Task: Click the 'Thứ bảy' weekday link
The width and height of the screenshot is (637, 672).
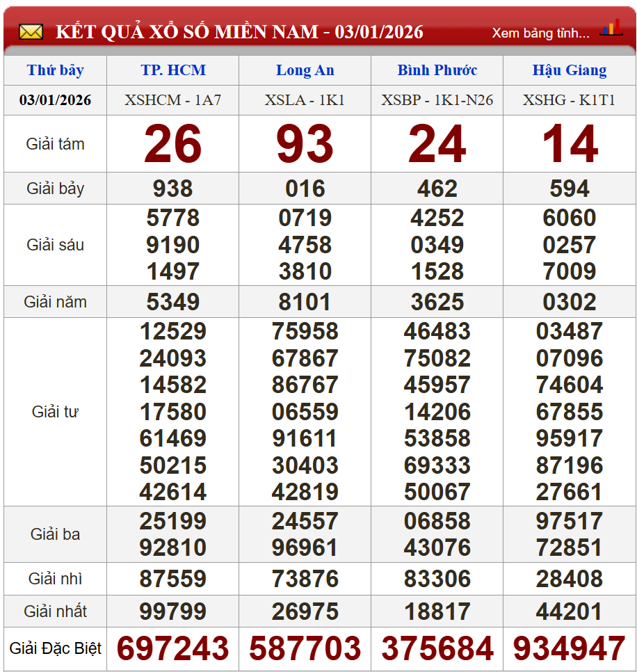Action: click(56, 70)
